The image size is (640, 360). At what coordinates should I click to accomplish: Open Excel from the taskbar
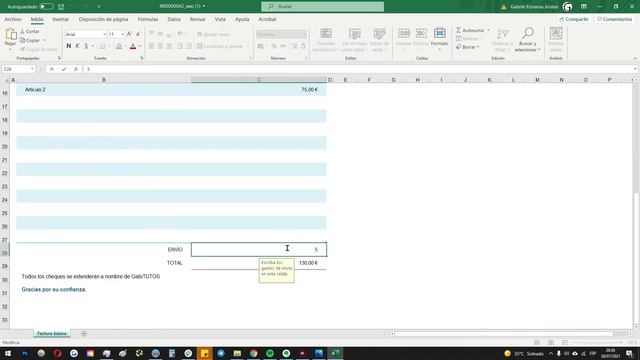[x=335, y=353]
